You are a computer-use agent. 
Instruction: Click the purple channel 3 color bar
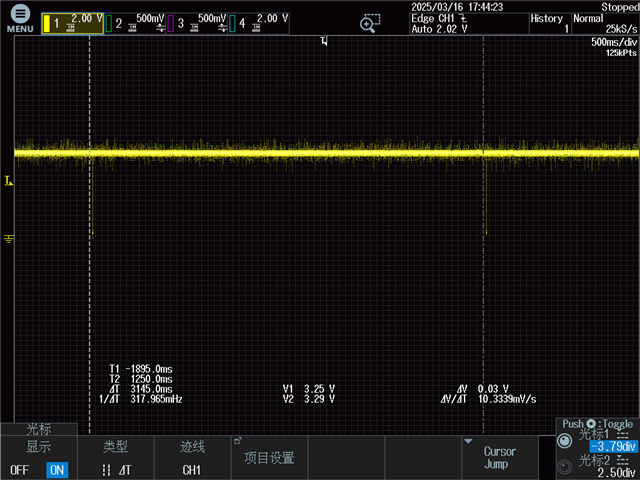tap(171, 24)
